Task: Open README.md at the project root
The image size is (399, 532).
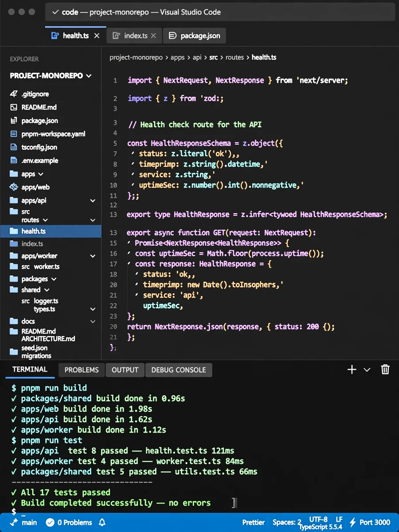Action: tap(39, 107)
